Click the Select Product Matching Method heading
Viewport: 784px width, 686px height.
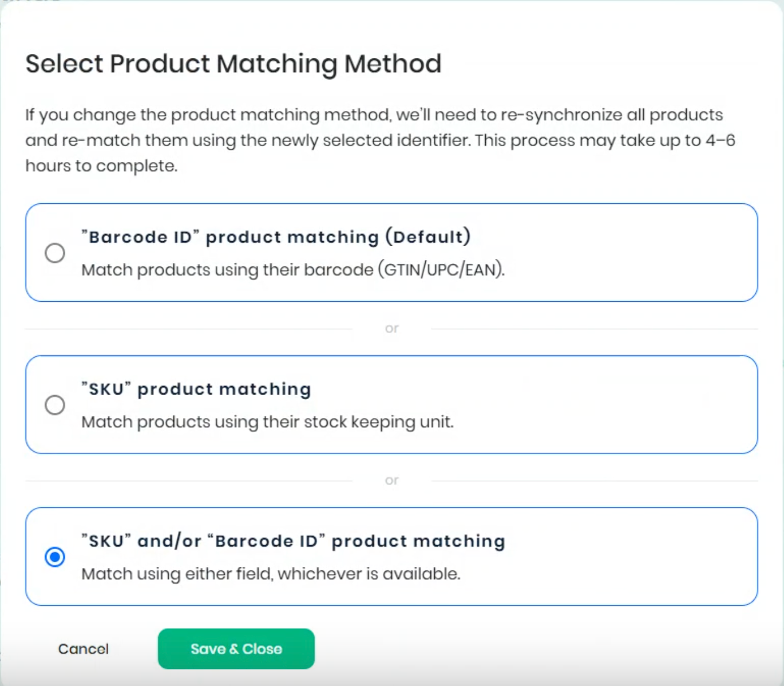coord(233,64)
